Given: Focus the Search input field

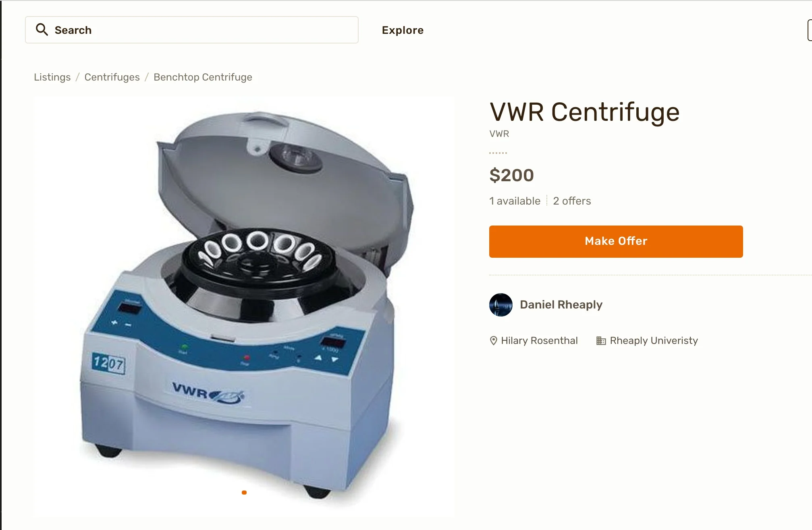Looking at the screenshot, I should coord(192,30).
